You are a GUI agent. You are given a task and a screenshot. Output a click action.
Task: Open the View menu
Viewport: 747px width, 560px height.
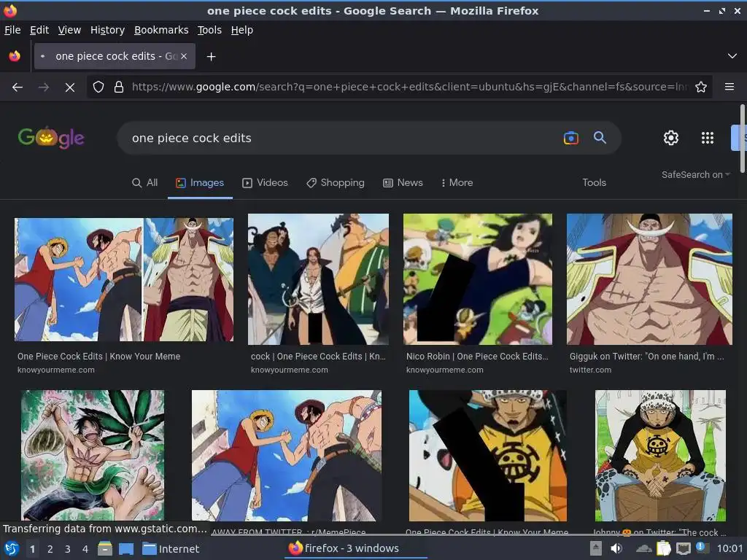[69, 30]
